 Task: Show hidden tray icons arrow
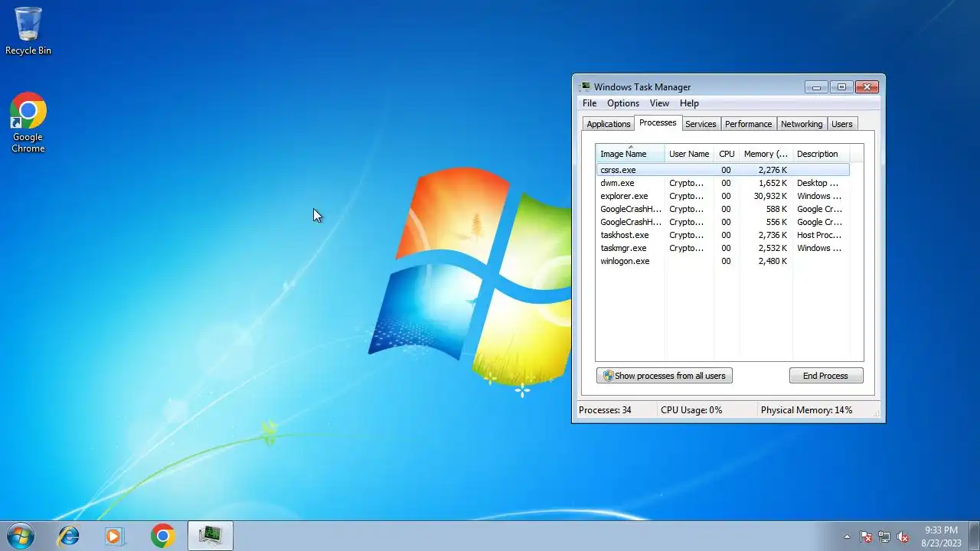847,536
